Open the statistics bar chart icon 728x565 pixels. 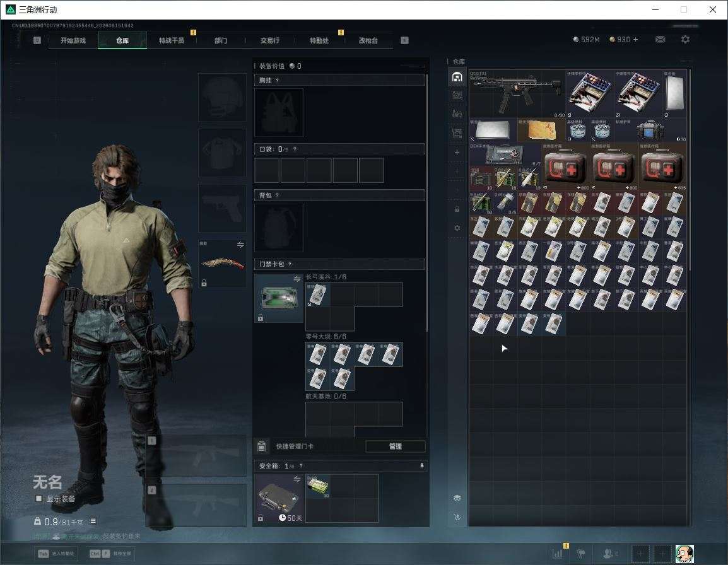557,554
